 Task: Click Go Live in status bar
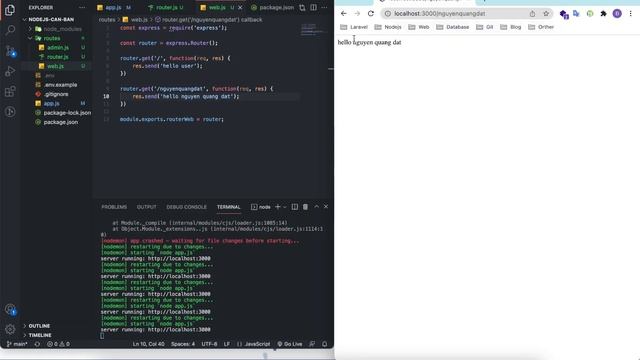pos(289,344)
